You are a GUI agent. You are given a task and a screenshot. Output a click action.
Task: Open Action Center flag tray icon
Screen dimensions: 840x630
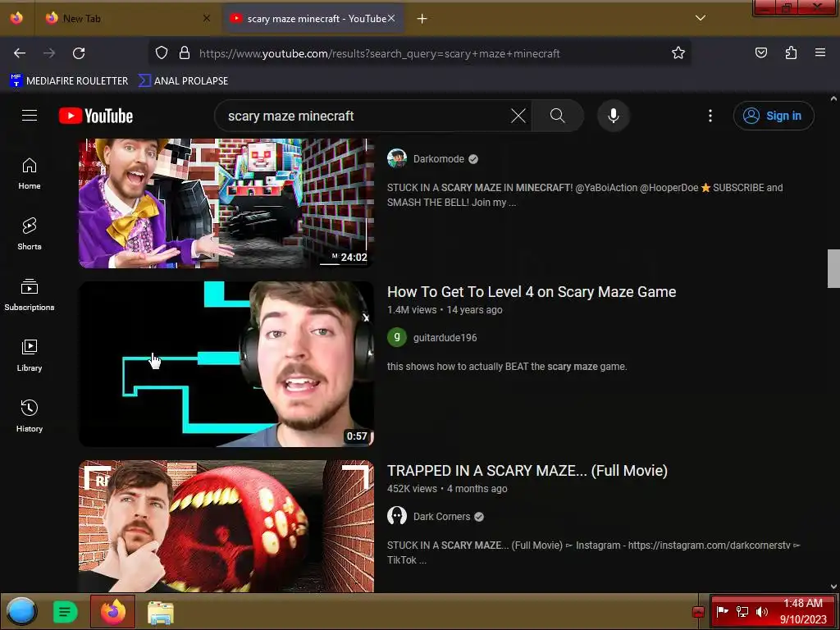click(722, 611)
